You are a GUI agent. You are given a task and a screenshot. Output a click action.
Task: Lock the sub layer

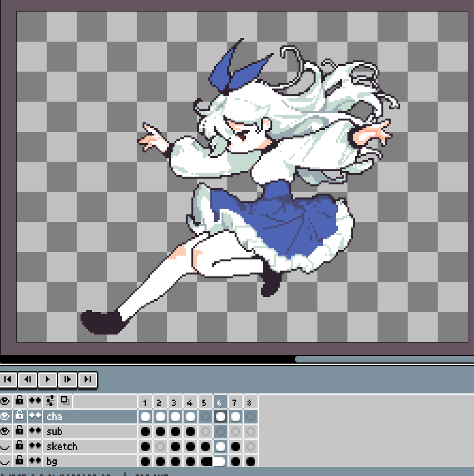19,431
